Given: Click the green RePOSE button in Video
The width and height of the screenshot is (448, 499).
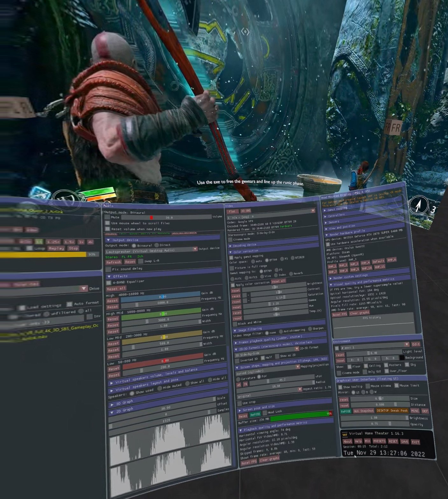Looking at the screenshot, I should point(255,414).
